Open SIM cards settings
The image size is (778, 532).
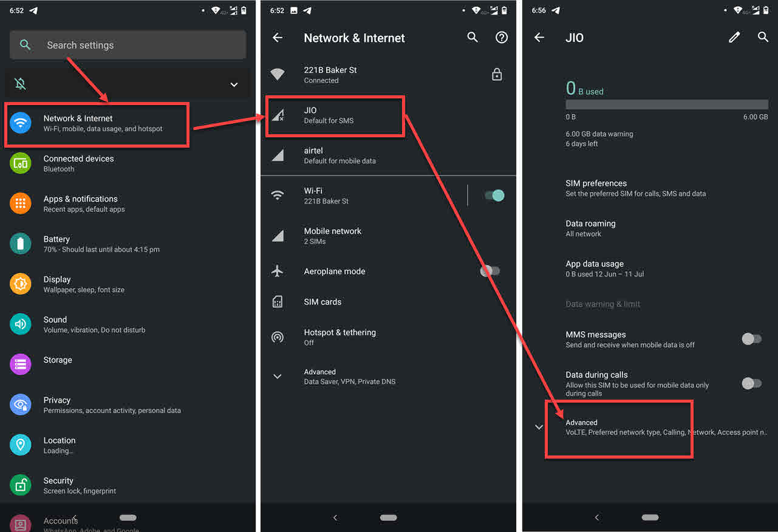point(388,302)
